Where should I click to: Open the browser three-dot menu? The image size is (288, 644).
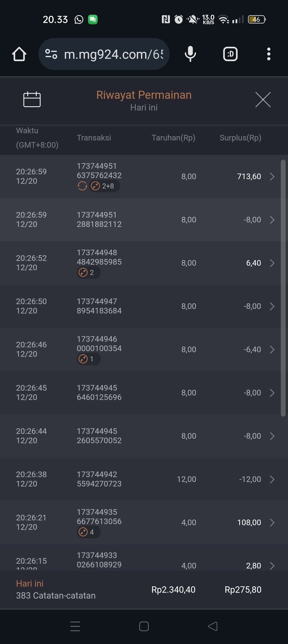[x=269, y=54]
